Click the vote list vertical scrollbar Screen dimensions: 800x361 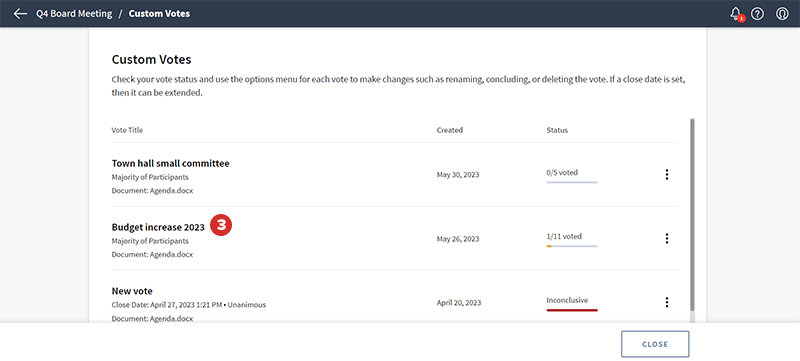[692, 214]
